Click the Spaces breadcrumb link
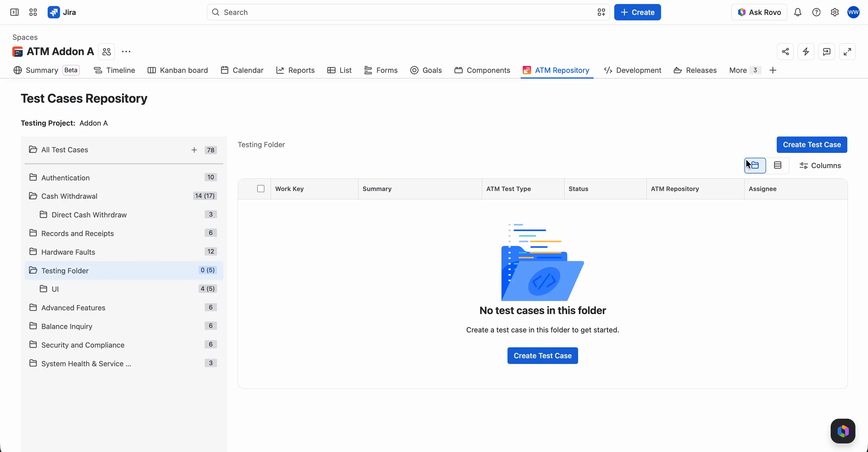Viewport: 868px width, 452px height. pos(25,37)
